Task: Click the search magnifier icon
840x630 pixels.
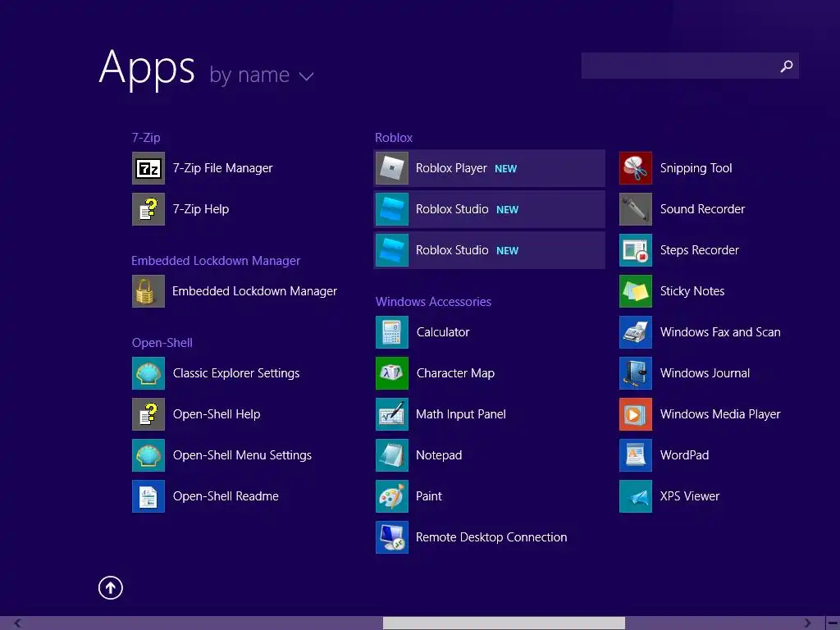Action: click(787, 66)
